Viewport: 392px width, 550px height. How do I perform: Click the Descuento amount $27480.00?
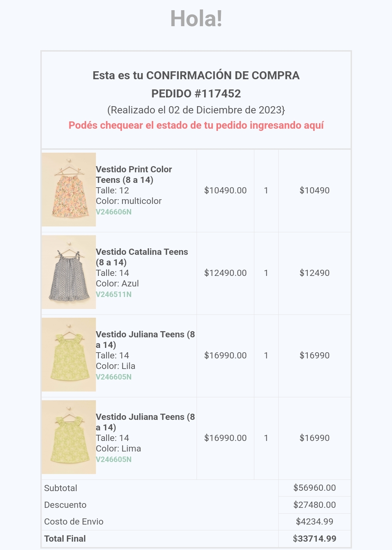(x=315, y=505)
